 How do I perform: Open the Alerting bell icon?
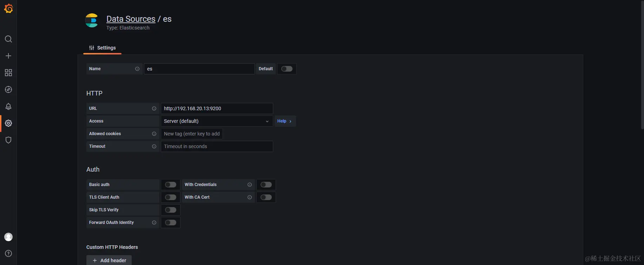click(8, 106)
